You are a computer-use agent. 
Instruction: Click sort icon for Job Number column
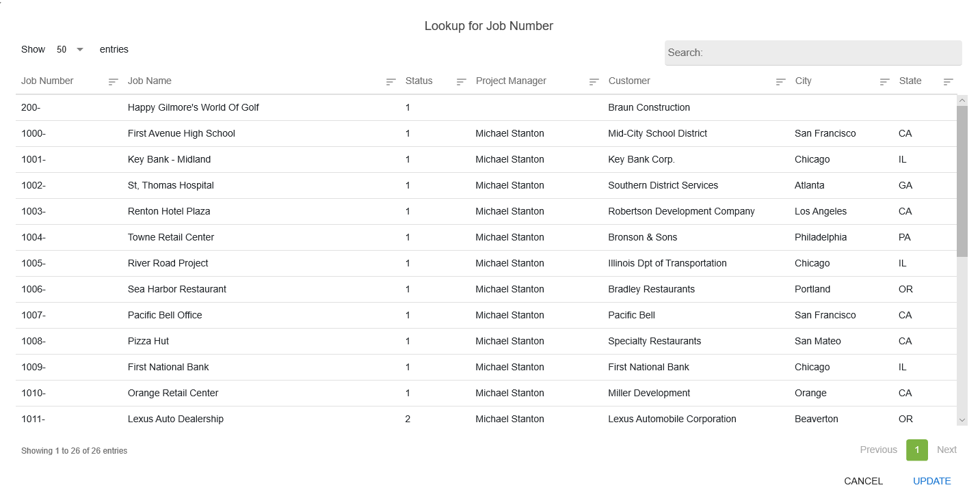[x=114, y=81]
